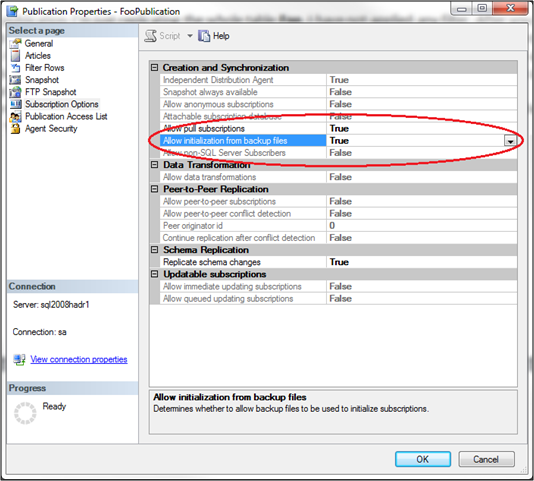Click the Filter Rows page icon

tap(15, 68)
